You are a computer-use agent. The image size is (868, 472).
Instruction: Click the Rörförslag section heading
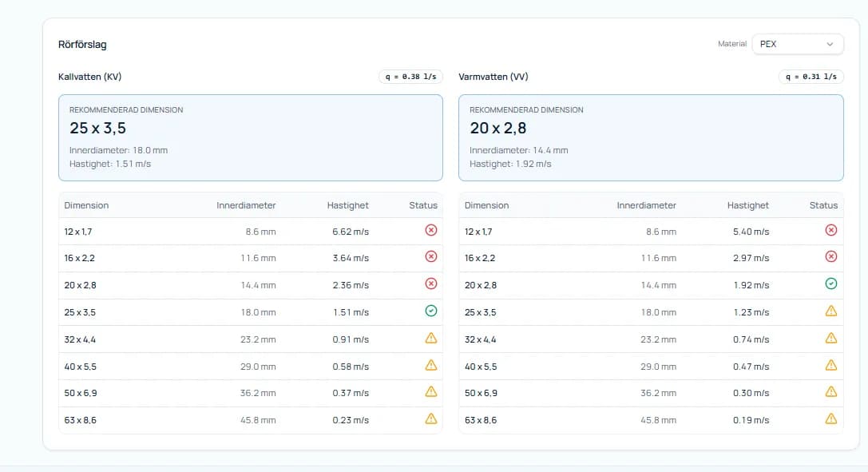82,45
